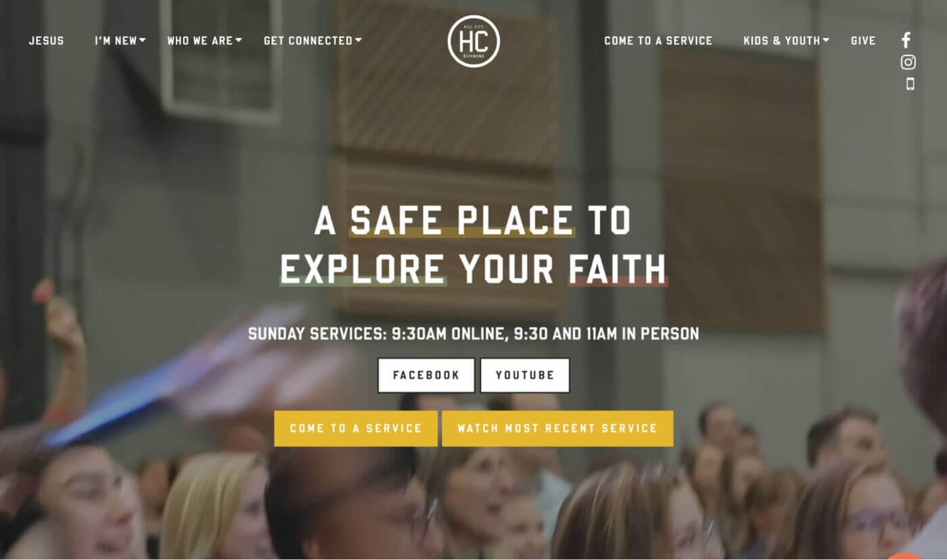The image size is (947, 560).
Task: Click the HC Hill City logo
Action: [x=473, y=41]
